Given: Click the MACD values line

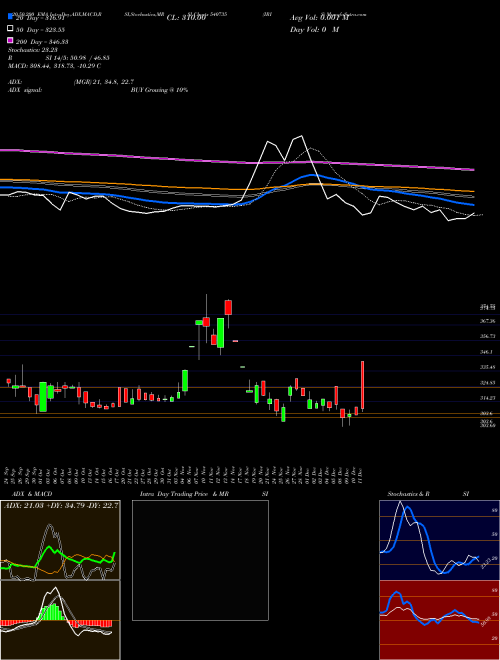Looking at the screenshot, I should [54, 66].
